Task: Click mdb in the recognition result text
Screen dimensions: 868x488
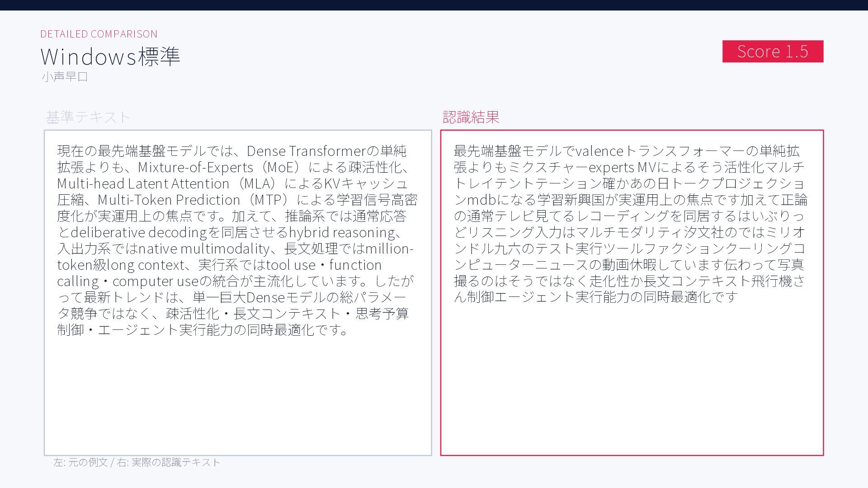Action: (481, 200)
